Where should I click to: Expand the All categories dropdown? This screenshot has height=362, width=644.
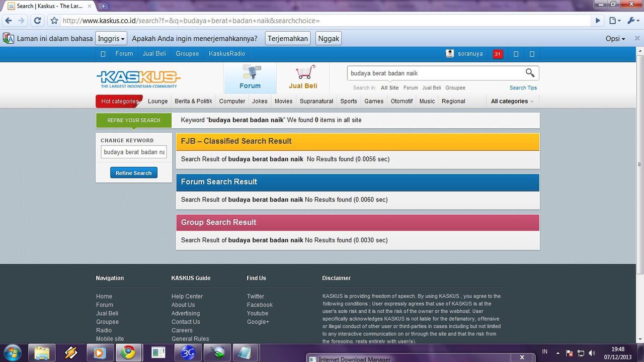point(512,101)
